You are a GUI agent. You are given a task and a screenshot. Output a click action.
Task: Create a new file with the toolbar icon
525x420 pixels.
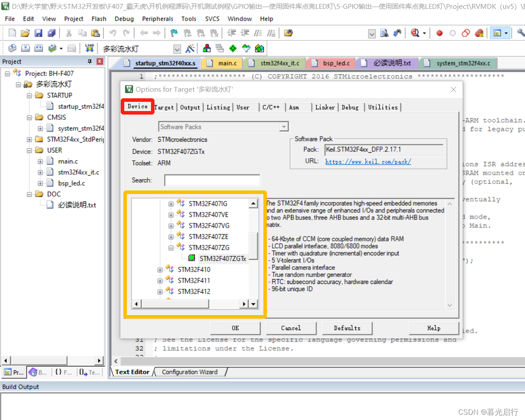(12, 33)
